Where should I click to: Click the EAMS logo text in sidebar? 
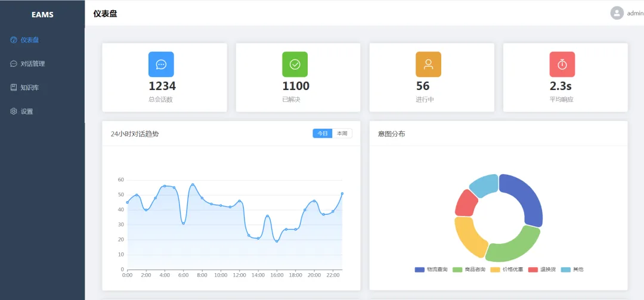(42, 15)
